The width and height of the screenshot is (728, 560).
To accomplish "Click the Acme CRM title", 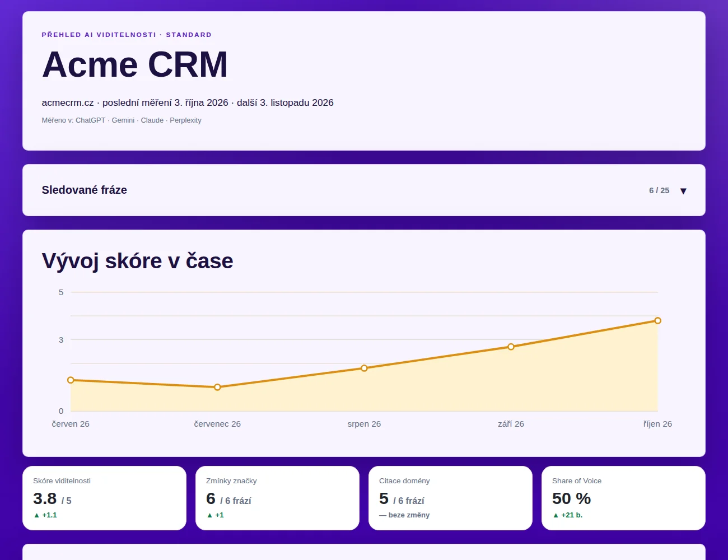I will click(x=135, y=64).
